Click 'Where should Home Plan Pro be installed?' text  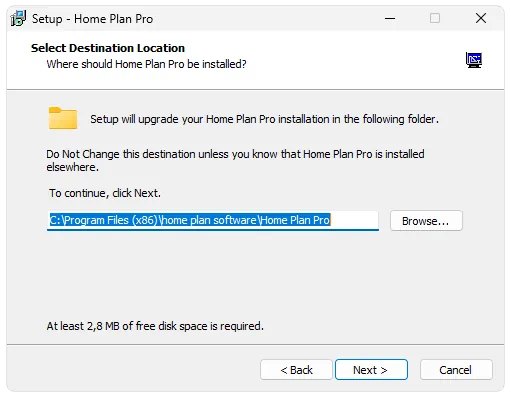click(146, 64)
